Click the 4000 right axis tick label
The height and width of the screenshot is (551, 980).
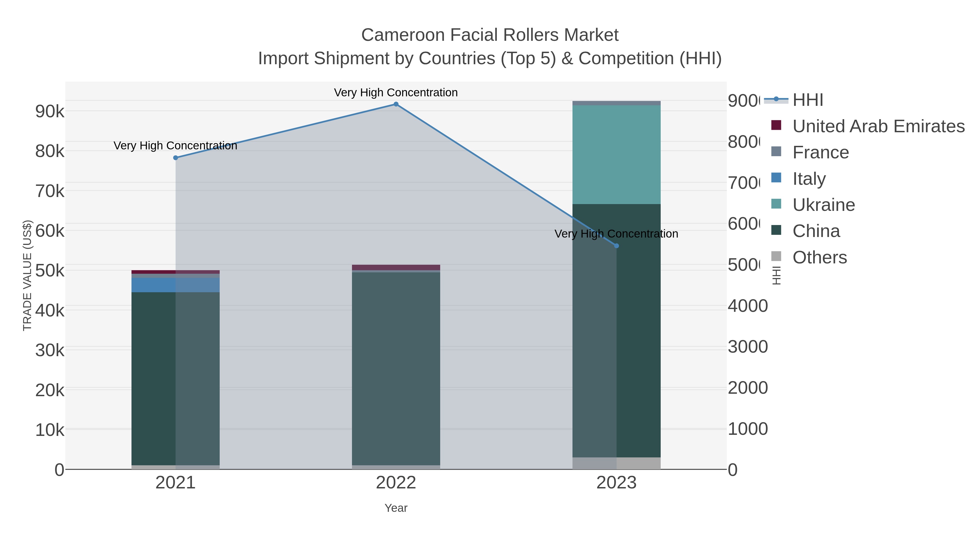point(748,306)
